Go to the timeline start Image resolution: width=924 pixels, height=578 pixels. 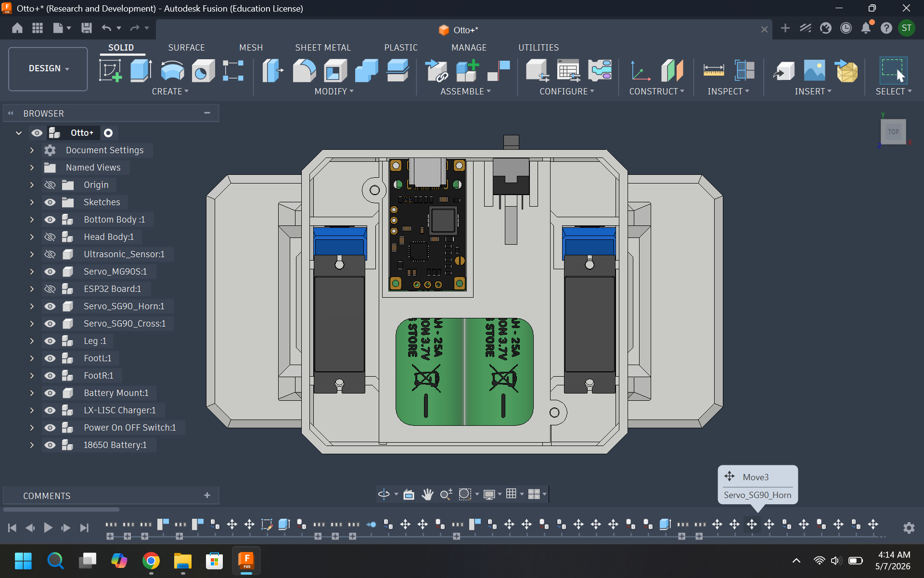pyautogui.click(x=13, y=528)
